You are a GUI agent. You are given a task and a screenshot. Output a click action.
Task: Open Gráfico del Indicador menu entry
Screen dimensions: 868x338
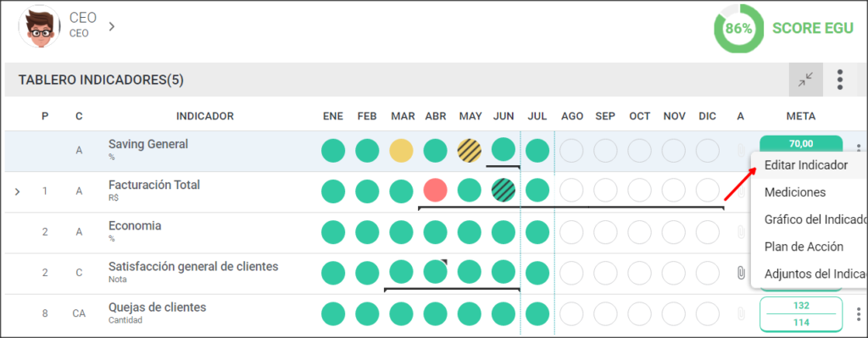[810, 219]
